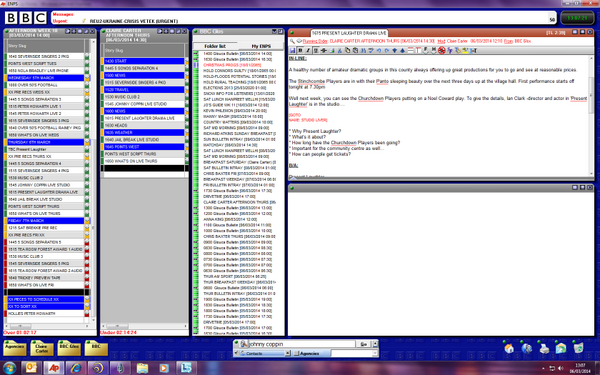Show hidden system tray icons
This screenshot has width=600, height=375.
(544, 368)
